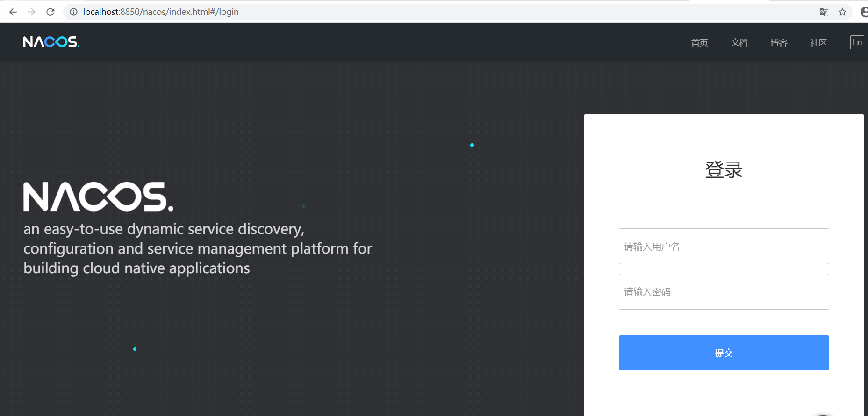Open 博客 in the top navigation
This screenshot has height=416, width=868.
(x=779, y=42)
